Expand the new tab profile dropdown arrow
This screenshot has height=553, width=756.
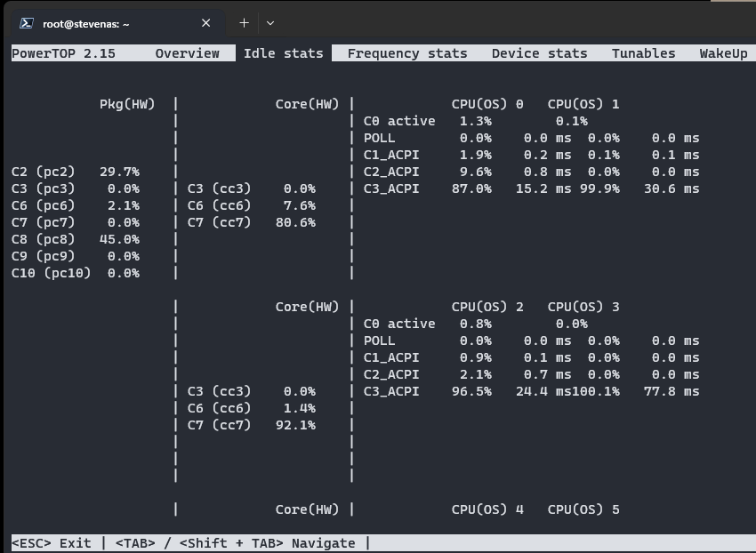tap(270, 22)
